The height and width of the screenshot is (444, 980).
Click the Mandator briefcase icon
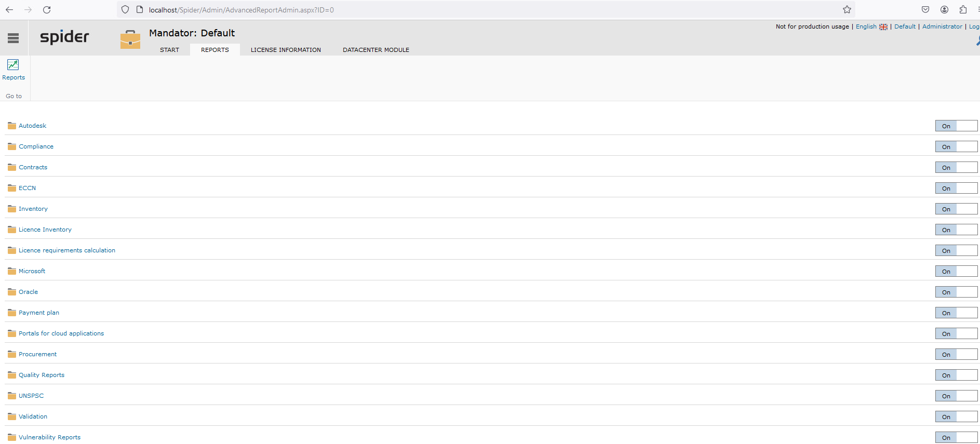click(130, 39)
